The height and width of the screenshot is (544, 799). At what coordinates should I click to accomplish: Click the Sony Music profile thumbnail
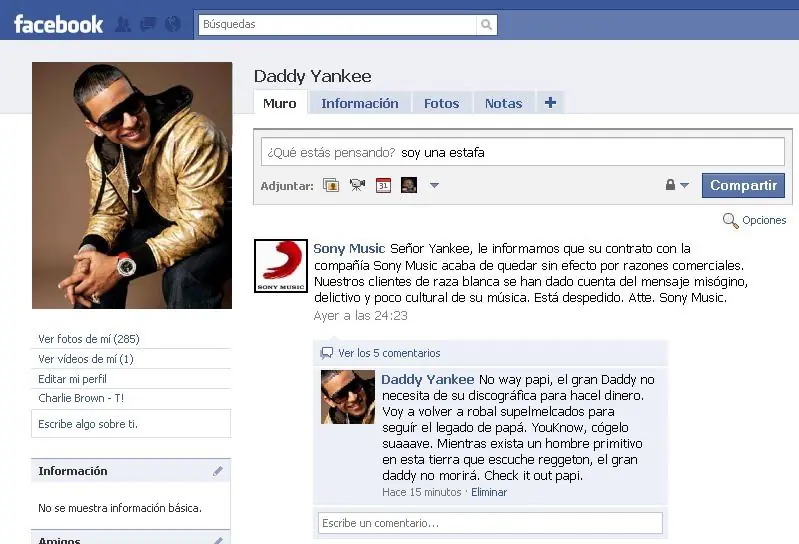281,266
